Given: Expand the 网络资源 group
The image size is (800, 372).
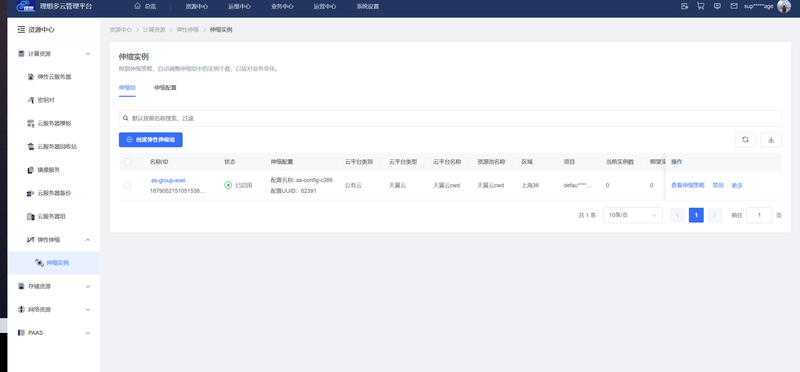Looking at the screenshot, I should click(54, 310).
